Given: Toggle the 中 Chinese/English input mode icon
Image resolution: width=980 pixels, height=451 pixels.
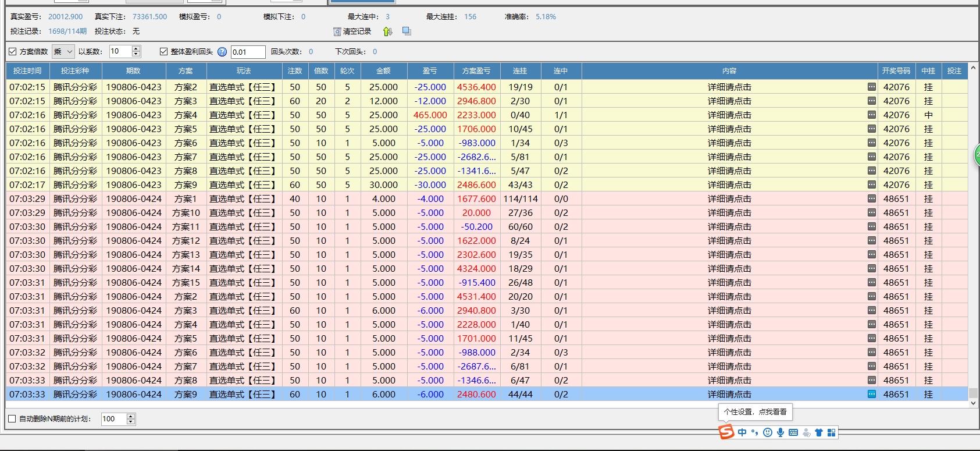Looking at the screenshot, I should (742, 432).
